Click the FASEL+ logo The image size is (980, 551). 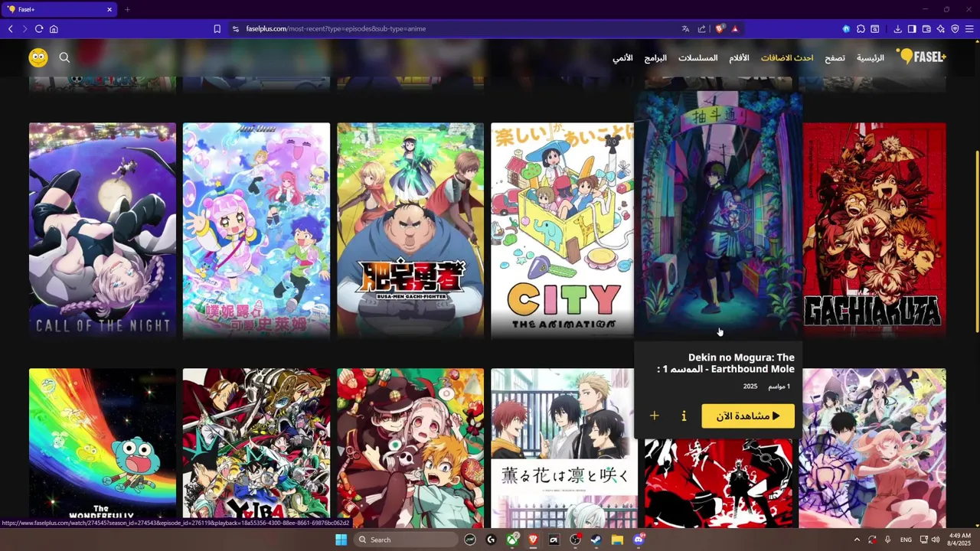tap(922, 57)
